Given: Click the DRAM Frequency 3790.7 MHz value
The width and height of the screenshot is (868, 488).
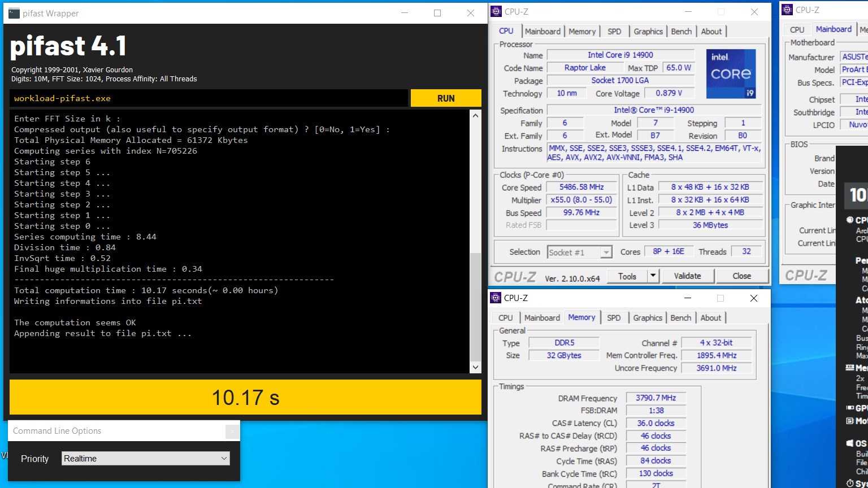Looking at the screenshot, I should coord(656,398).
